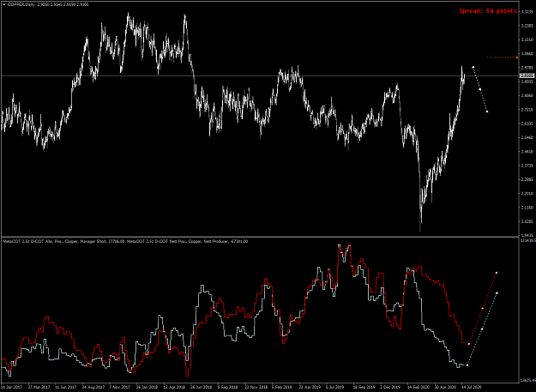The height and width of the screenshot is (392, 536).
Task: Click the '7 Nov 2017' date label
Action: [120, 387]
